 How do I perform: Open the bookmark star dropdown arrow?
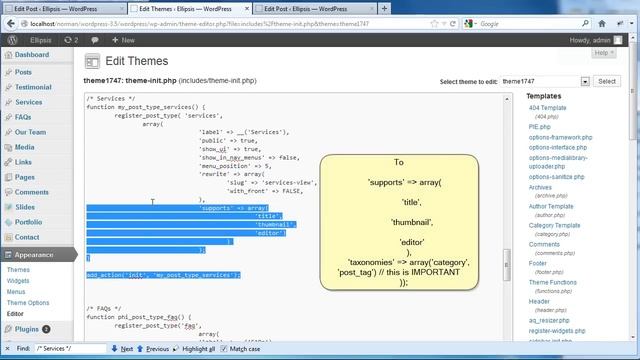pos(444,24)
